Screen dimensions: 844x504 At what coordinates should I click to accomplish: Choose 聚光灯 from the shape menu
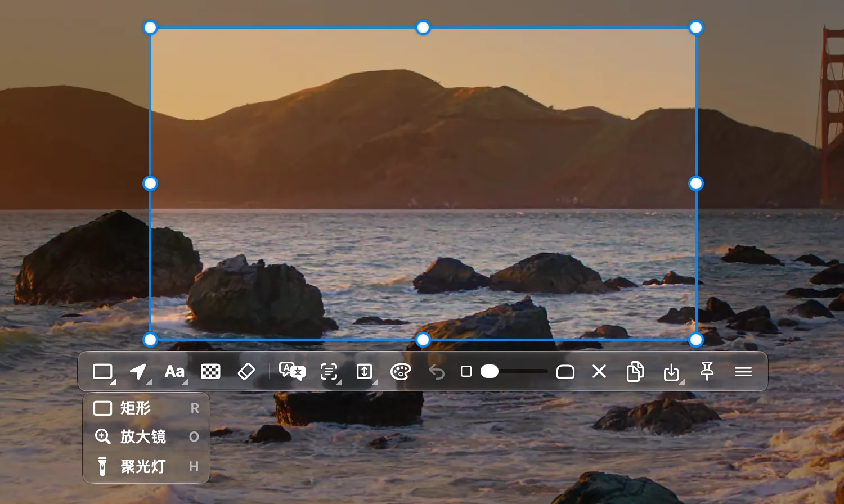pos(146,466)
